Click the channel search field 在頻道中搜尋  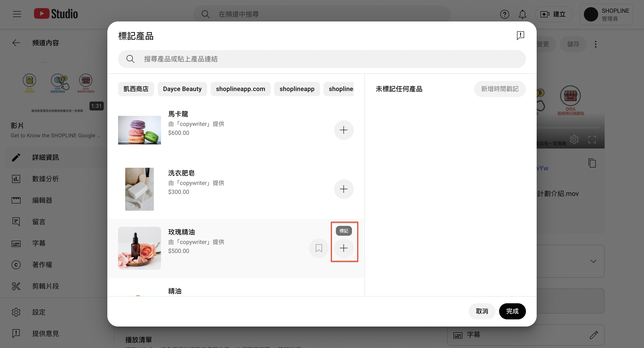322,14
